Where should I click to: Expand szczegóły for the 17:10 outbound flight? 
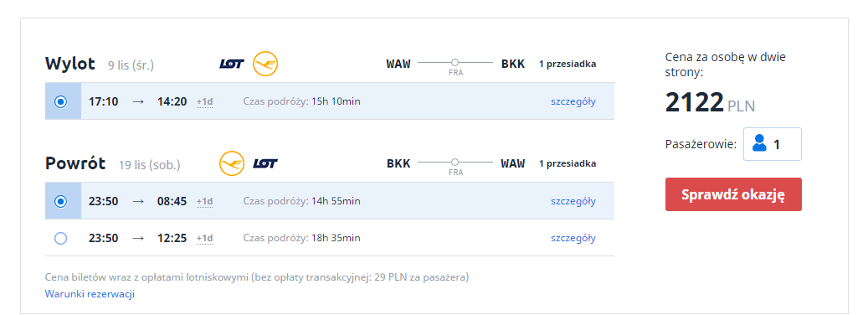[x=573, y=101]
